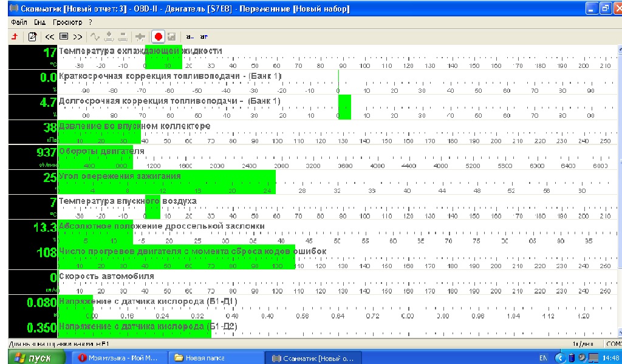Image resolution: width=622 pixels, height=364 pixels.
Task: Select Скорость автомобиля row
Action: (x=313, y=282)
